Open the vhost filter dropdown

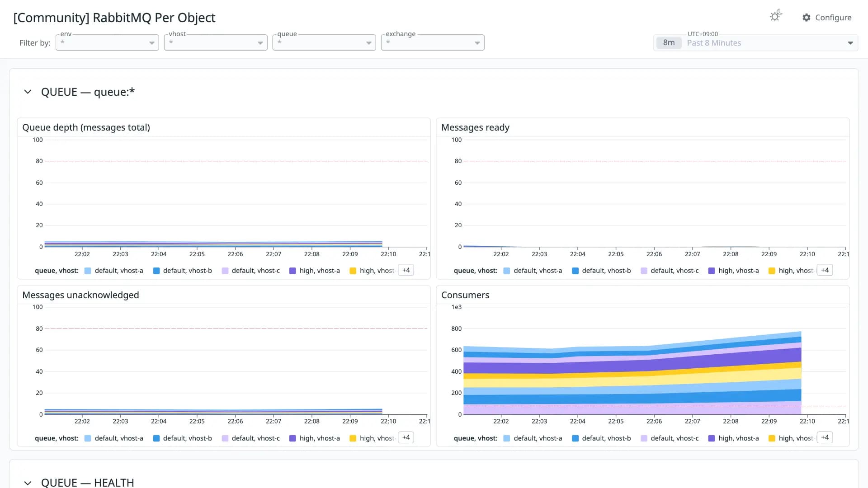pos(216,42)
